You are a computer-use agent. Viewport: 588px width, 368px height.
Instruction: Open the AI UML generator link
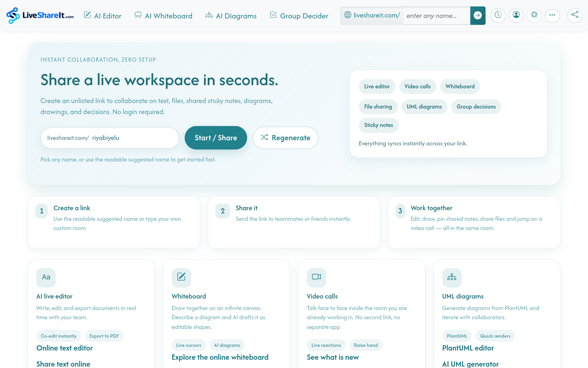[x=470, y=364]
